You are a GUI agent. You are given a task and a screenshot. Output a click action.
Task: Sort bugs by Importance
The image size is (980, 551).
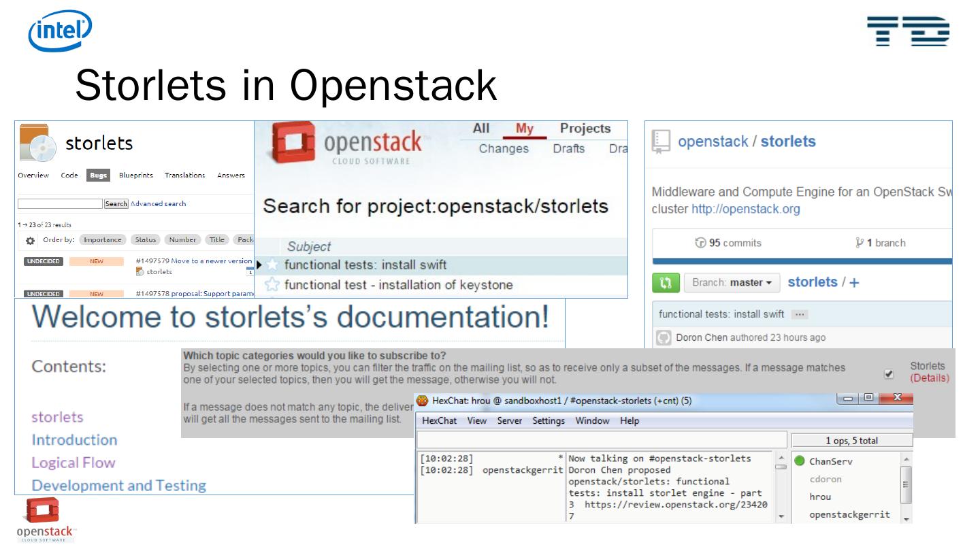pyautogui.click(x=103, y=239)
